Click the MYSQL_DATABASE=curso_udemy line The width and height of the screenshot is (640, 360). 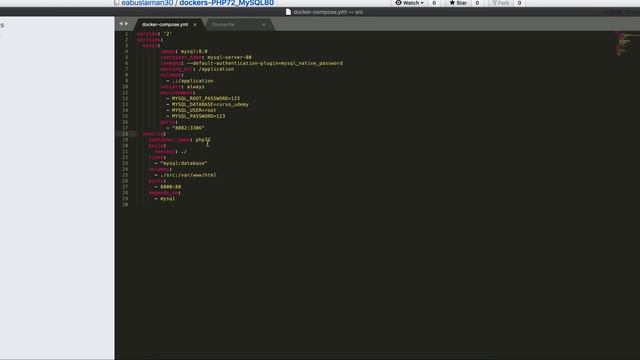click(x=207, y=104)
